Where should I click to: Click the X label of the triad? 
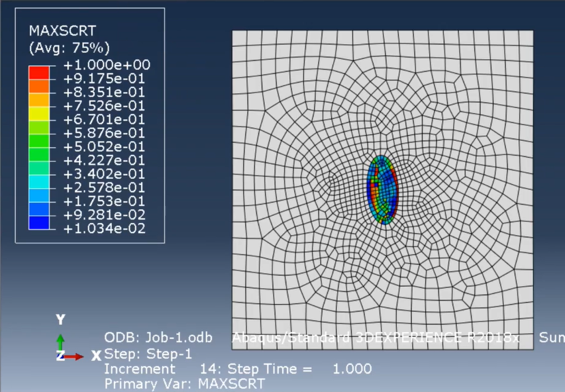96,356
